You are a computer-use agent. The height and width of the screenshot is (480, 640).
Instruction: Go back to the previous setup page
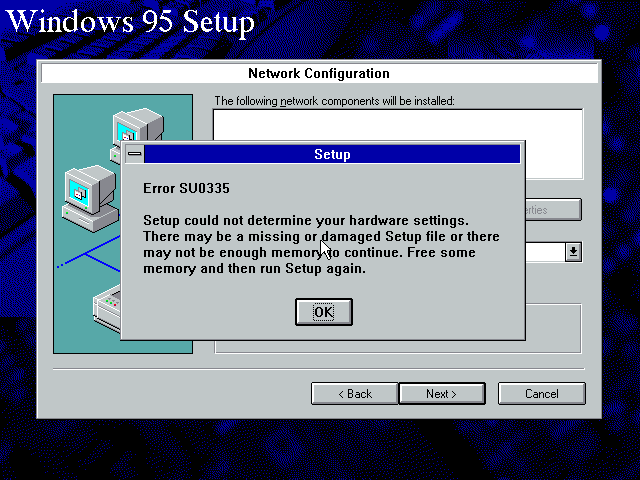(354, 394)
